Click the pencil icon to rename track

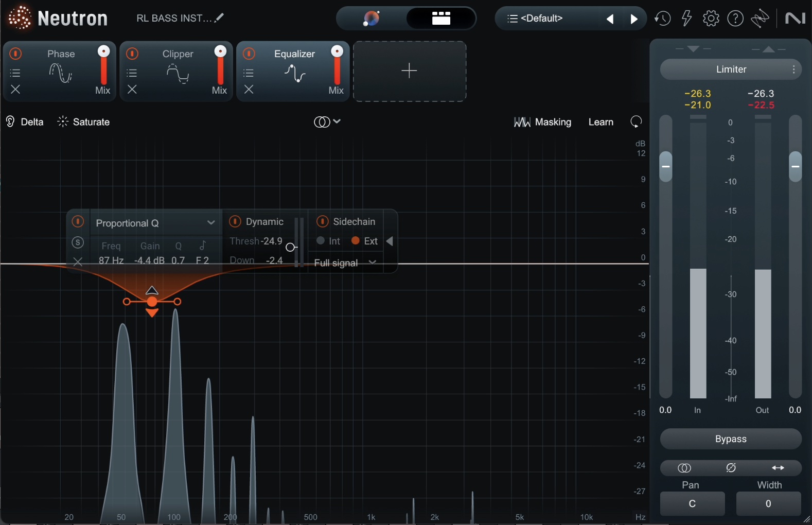point(220,18)
